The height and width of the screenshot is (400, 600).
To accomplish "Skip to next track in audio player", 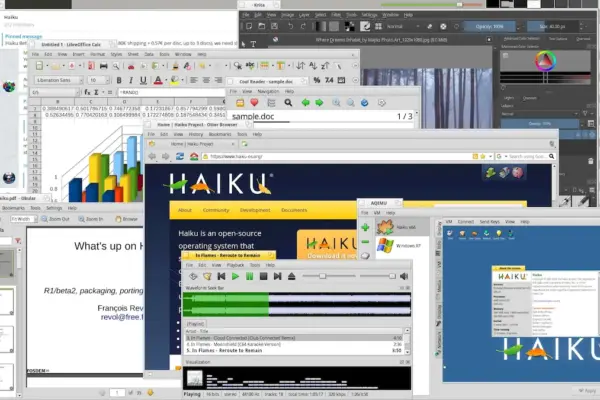I will (277, 276).
